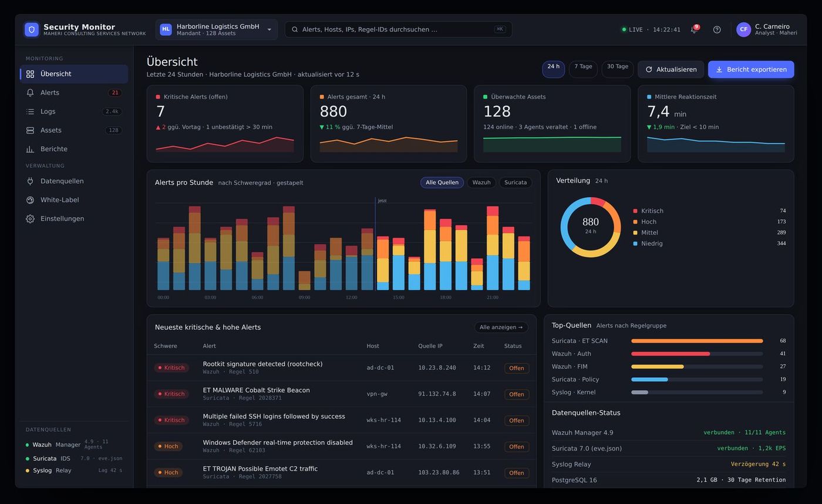
Task: Open the help question-mark icon
Action: pos(717,29)
